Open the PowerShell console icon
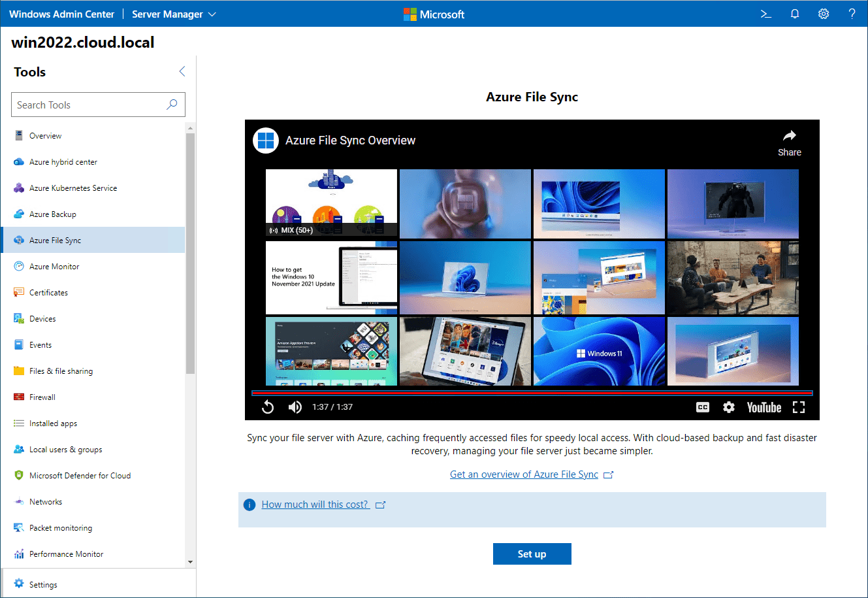The image size is (868, 598). pyautogui.click(x=766, y=14)
